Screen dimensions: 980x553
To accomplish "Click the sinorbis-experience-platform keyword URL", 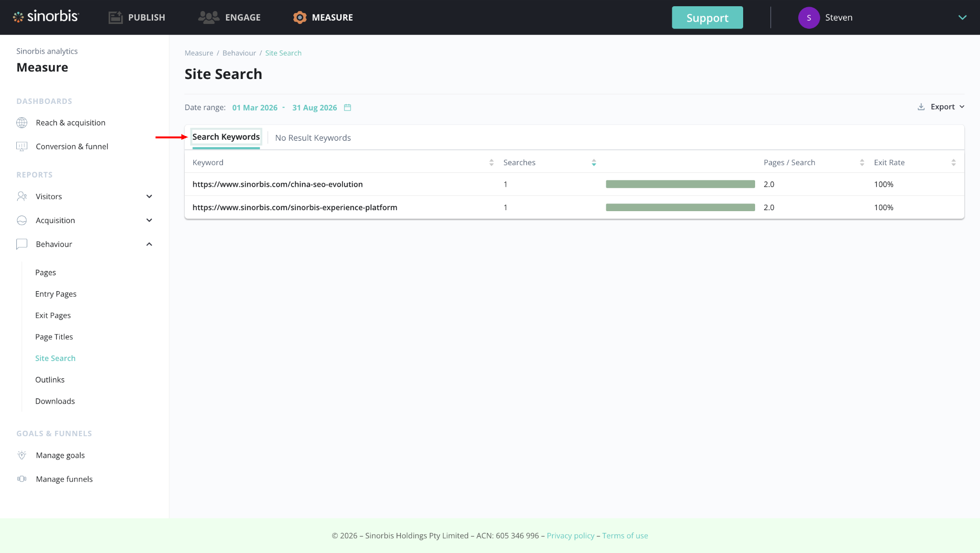I will click(295, 207).
